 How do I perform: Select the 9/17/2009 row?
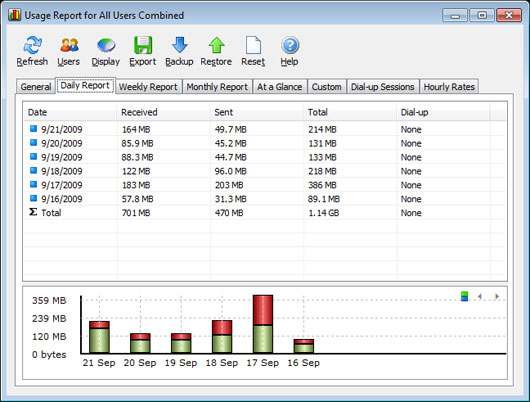(265, 185)
